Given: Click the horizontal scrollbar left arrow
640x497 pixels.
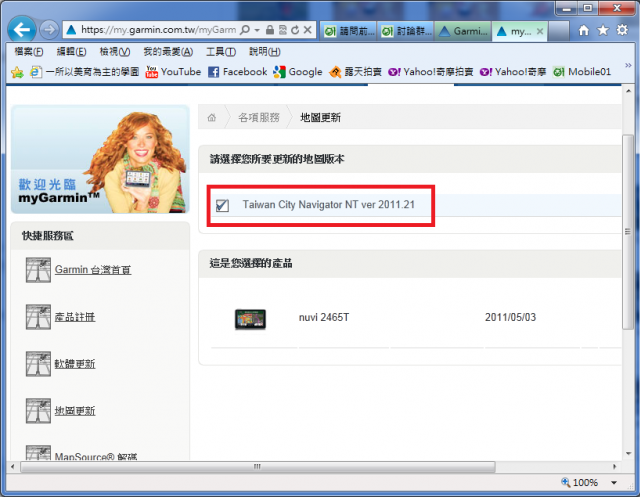Looking at the screenshot, I should click(12, 466).
